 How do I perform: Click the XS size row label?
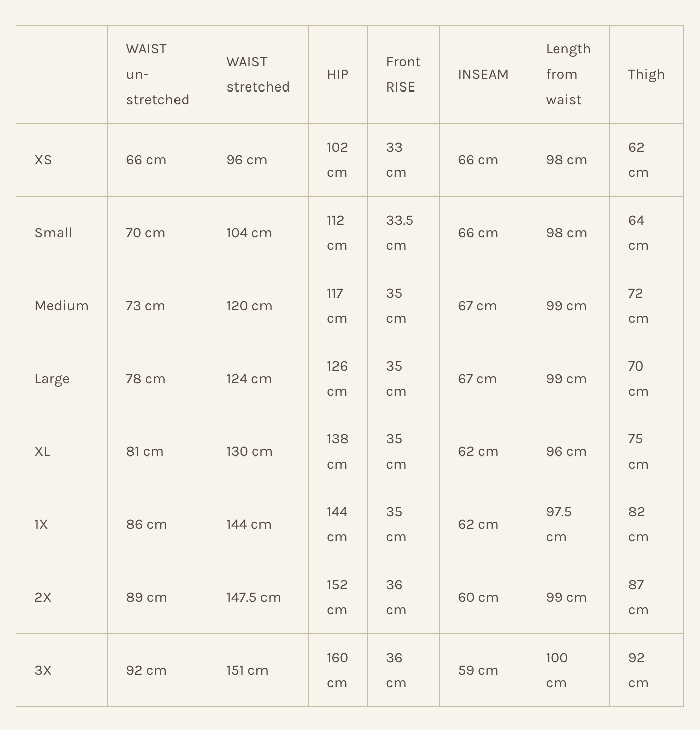pyautogui.click(x=43, y=160)
